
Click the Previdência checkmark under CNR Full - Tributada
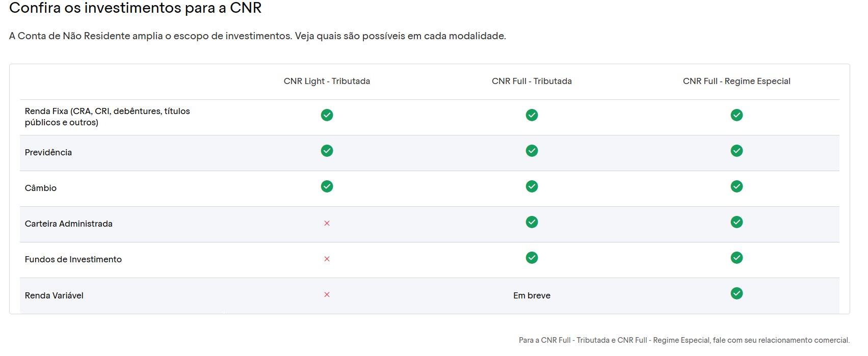[532, 151]
